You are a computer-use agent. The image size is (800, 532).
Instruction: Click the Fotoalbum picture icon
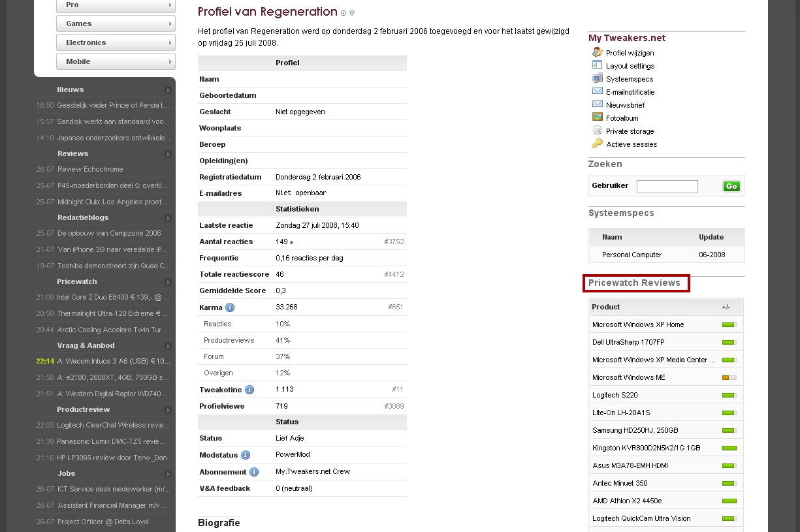(597, 117)
